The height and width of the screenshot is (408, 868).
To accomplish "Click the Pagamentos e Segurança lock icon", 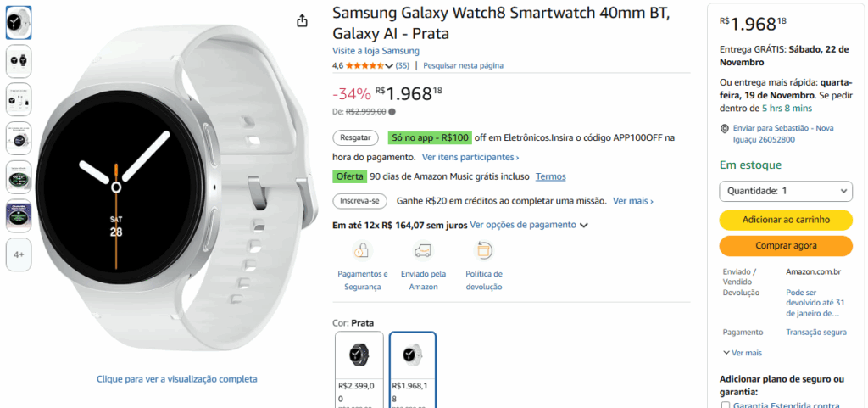I will (x=362, y=250).
